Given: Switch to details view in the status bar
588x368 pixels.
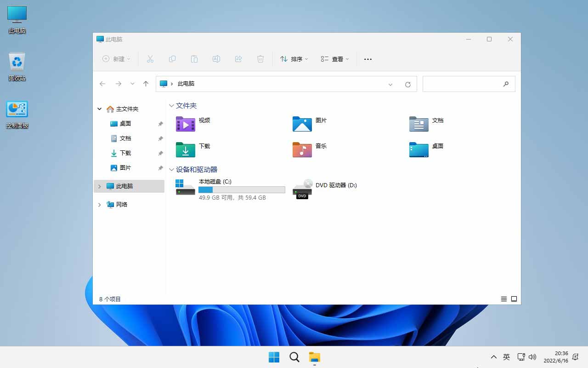Looking at the screenshot, I should (503, 299).
